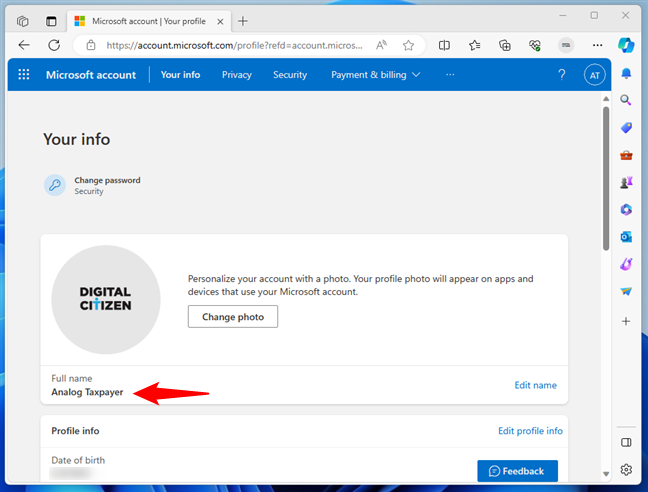Click Edit profile info link
Screen dimensions: 648x492
[x=530, y=431]
